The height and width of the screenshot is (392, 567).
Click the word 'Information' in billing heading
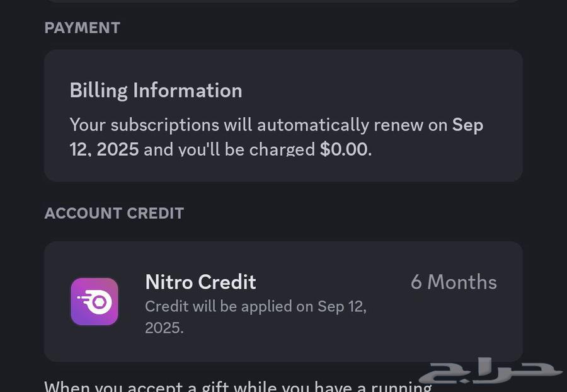point(187,90)
